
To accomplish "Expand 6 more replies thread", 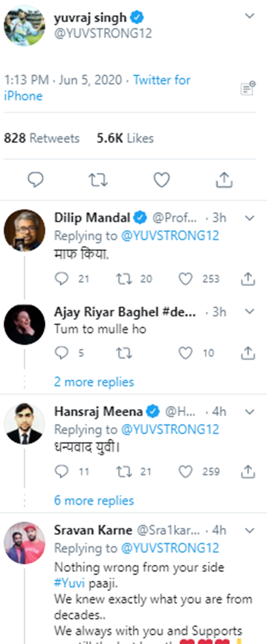I will click(x=94, y=501).
